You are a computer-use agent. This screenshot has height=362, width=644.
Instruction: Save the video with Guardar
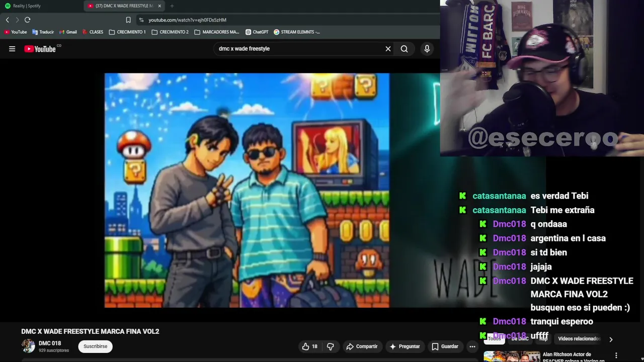click(445, 346)
